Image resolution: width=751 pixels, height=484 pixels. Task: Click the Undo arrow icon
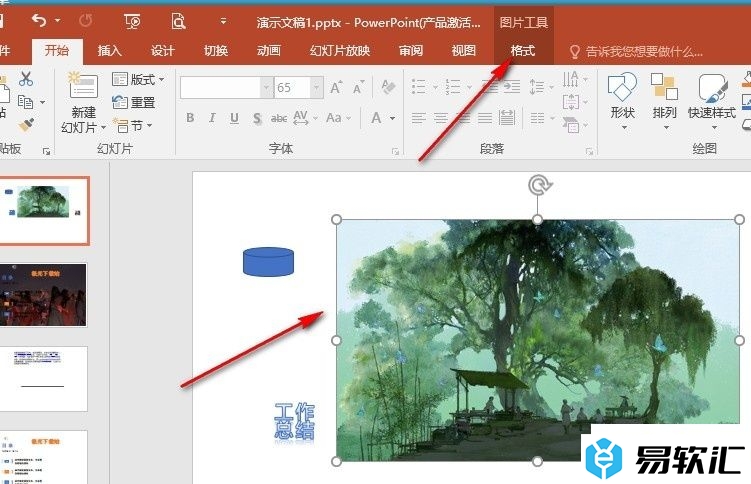tap(39, 21)
